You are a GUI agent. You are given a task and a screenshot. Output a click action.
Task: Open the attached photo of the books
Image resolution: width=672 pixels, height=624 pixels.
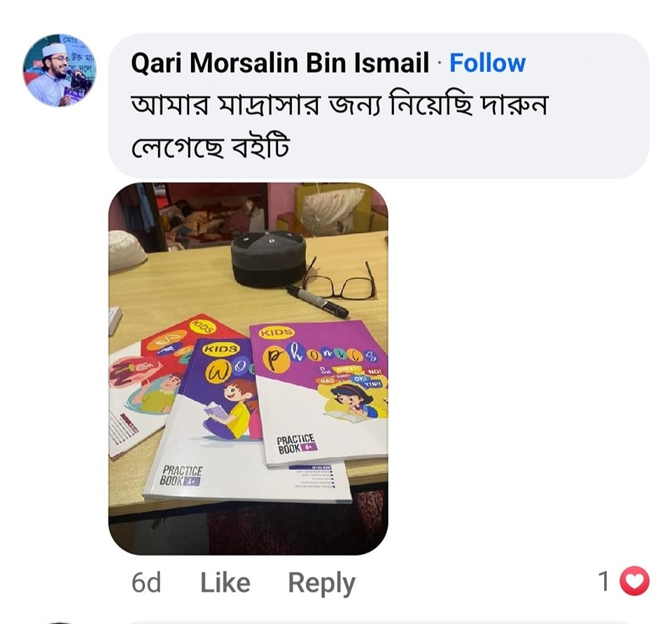point(248,369)
